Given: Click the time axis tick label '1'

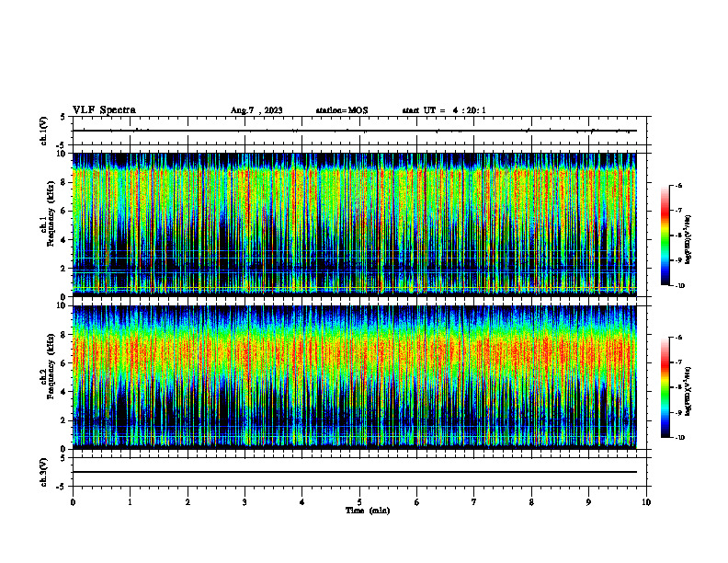Looking at the screenshot, I should (130, 502).
